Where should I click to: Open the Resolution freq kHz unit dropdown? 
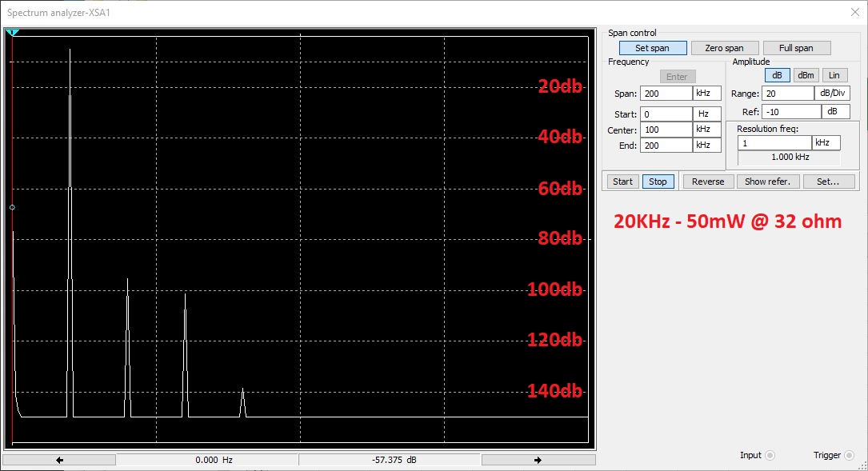click(x=826, y=143)
